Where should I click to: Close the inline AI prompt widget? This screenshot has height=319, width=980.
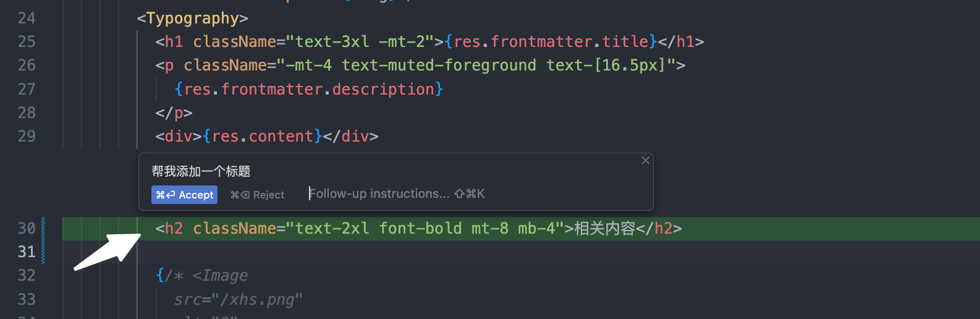645,161
